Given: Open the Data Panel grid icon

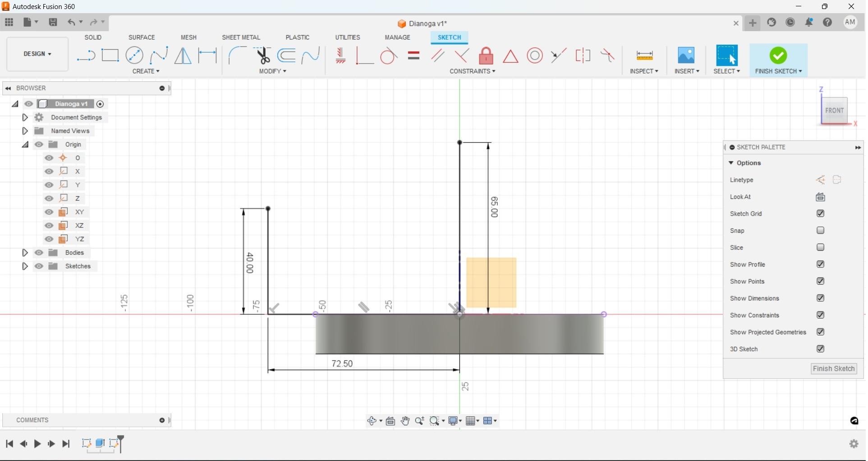Looking at the screenshot, I should 9,22.
